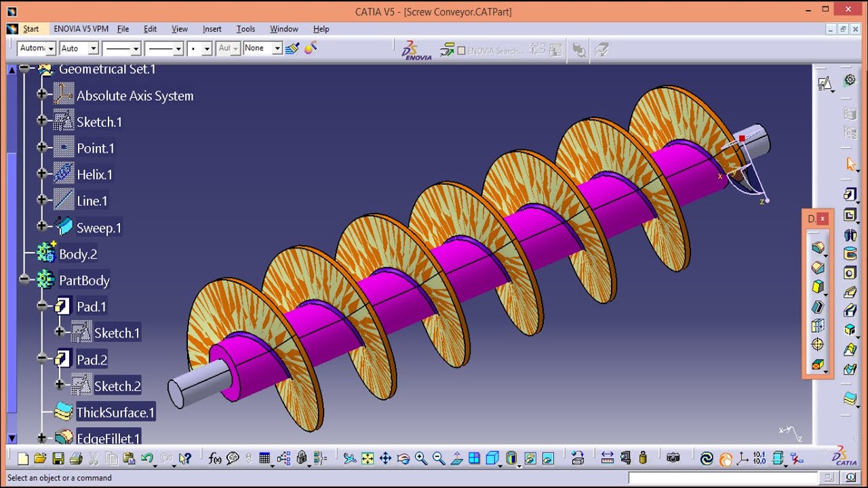
Task: Select the Hole tool in right toolbar
Action: pos(850,272)
